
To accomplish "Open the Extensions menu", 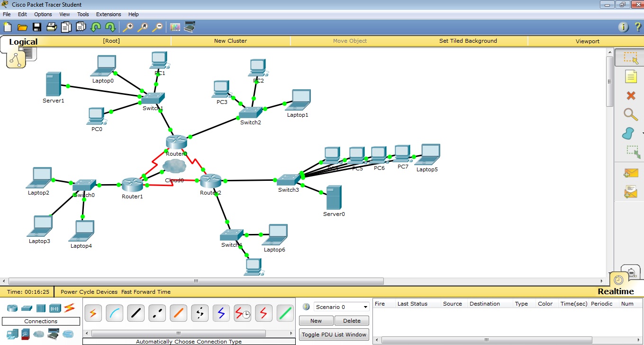I will coord(108,14).
